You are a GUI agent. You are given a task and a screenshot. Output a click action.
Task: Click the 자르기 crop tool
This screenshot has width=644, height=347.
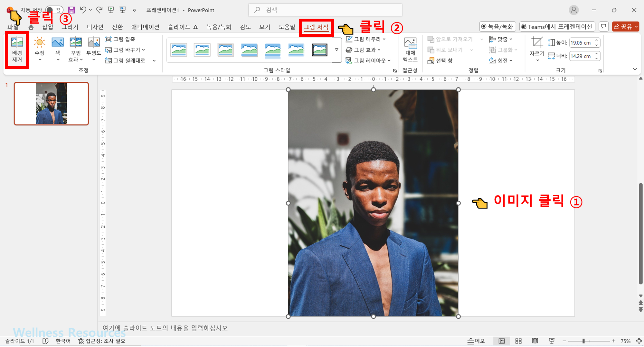click(537, 49)
